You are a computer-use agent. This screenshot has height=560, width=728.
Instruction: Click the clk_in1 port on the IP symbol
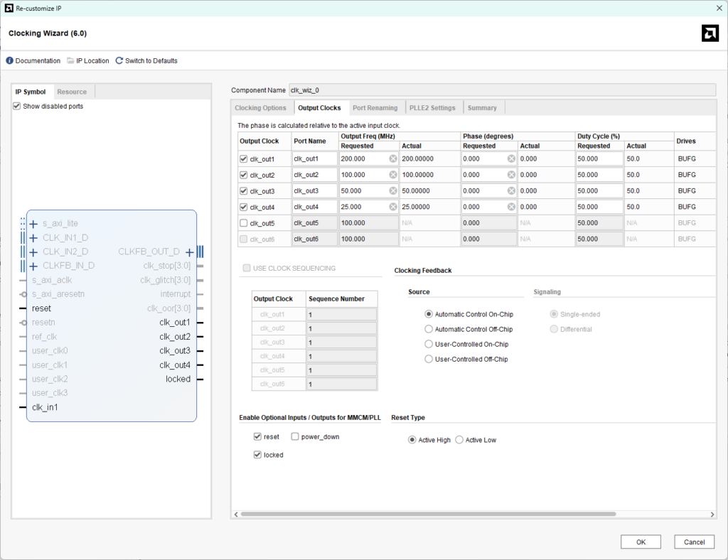[45, 407]
